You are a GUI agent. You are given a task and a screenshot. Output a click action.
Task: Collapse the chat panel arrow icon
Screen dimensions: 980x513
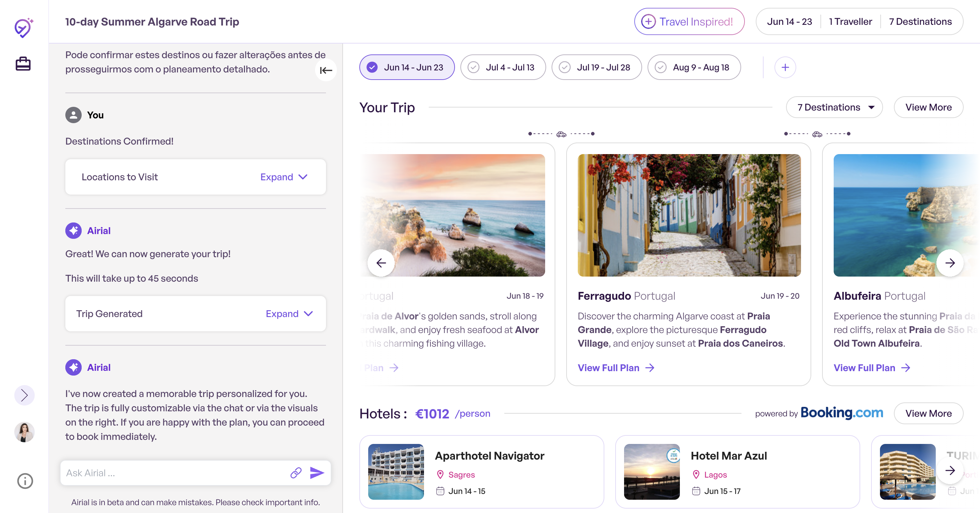[x=326, y=70]
